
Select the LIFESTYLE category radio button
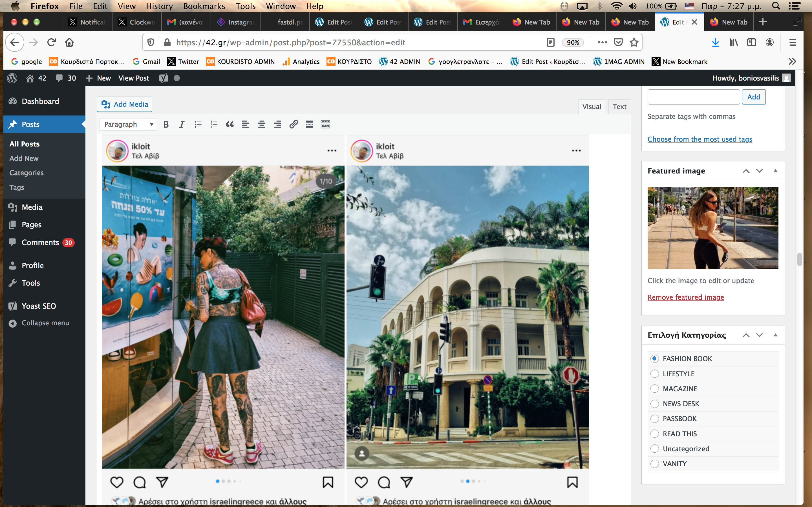tap(654, 373)
